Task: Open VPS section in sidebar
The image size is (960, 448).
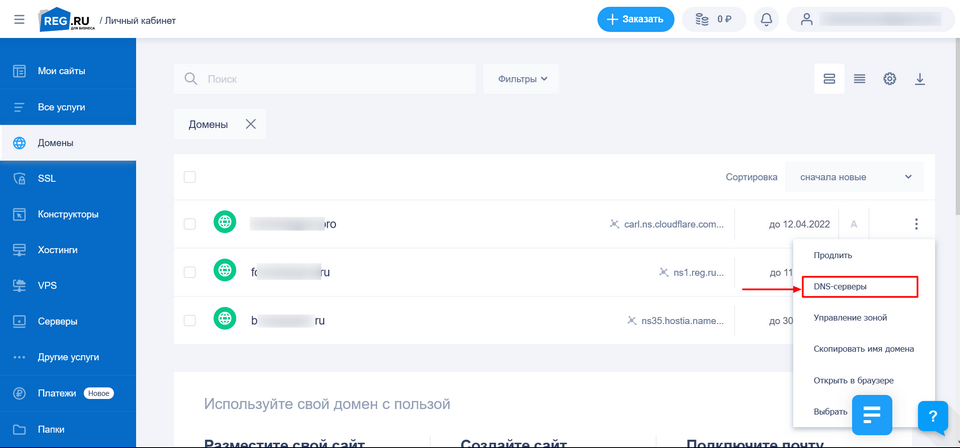Action: 68,285
